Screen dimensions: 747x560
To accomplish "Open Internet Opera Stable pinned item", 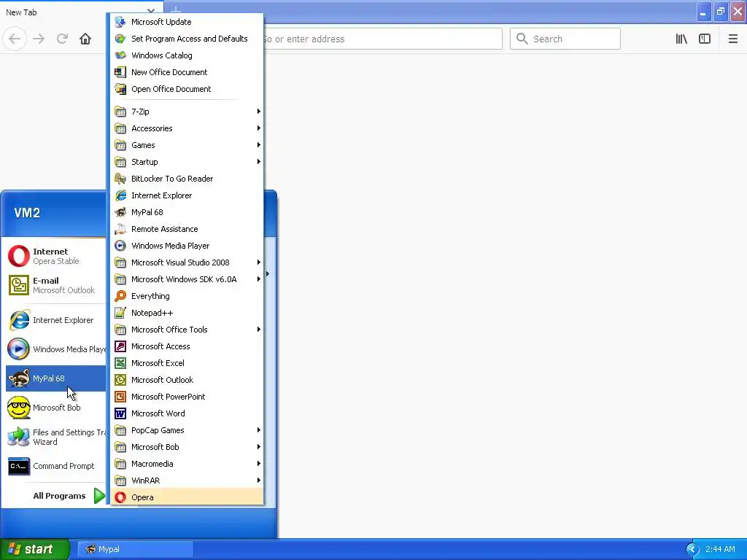I will pyautogui.click(x=55, y=256).
